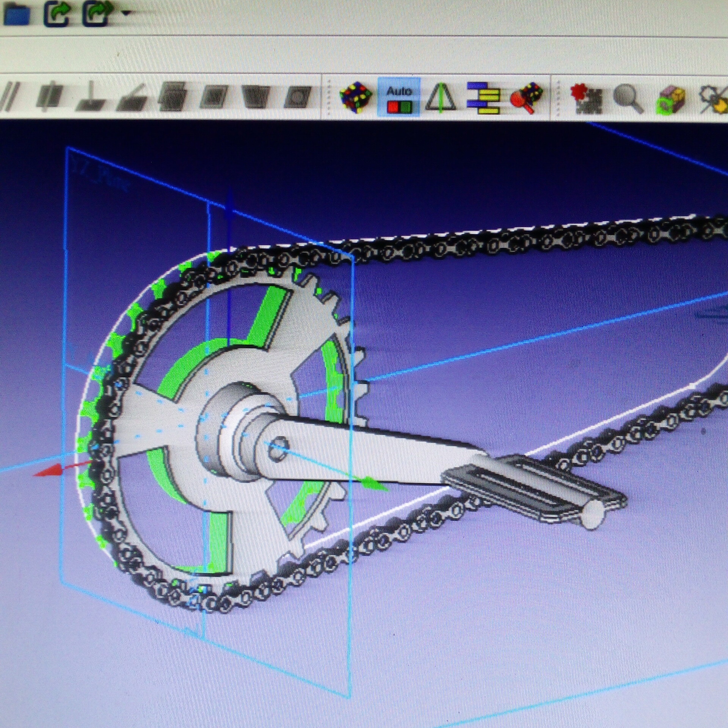Select the multicolored Rubik's cube icon
The image size is (728, 728).
click(355, 97)
